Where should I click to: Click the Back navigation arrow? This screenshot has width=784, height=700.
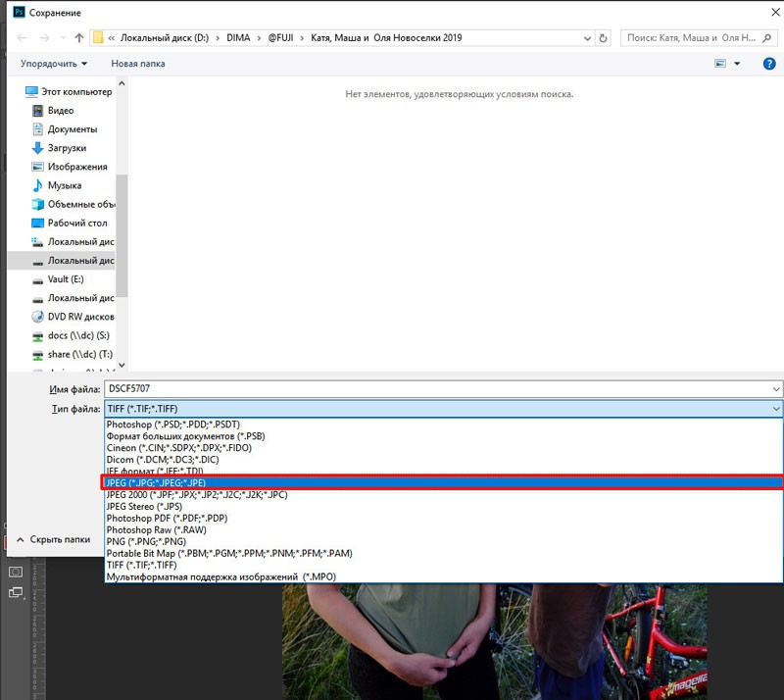(22, 38)
